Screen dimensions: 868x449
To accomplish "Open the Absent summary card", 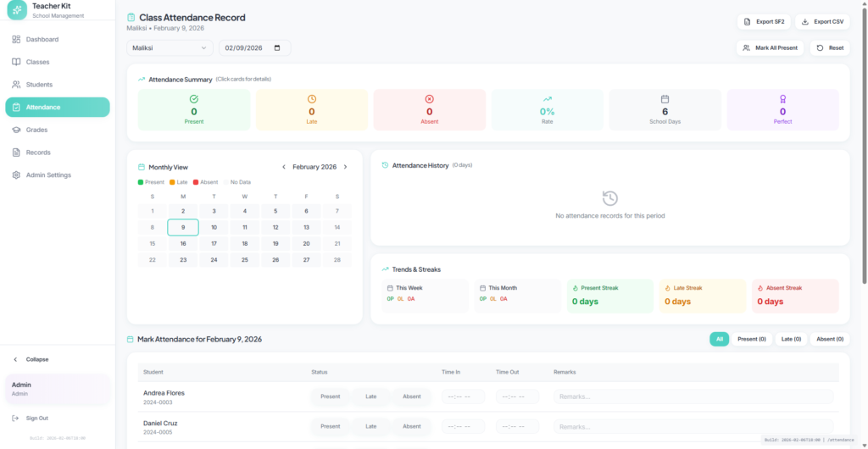I will pos(429,110).
